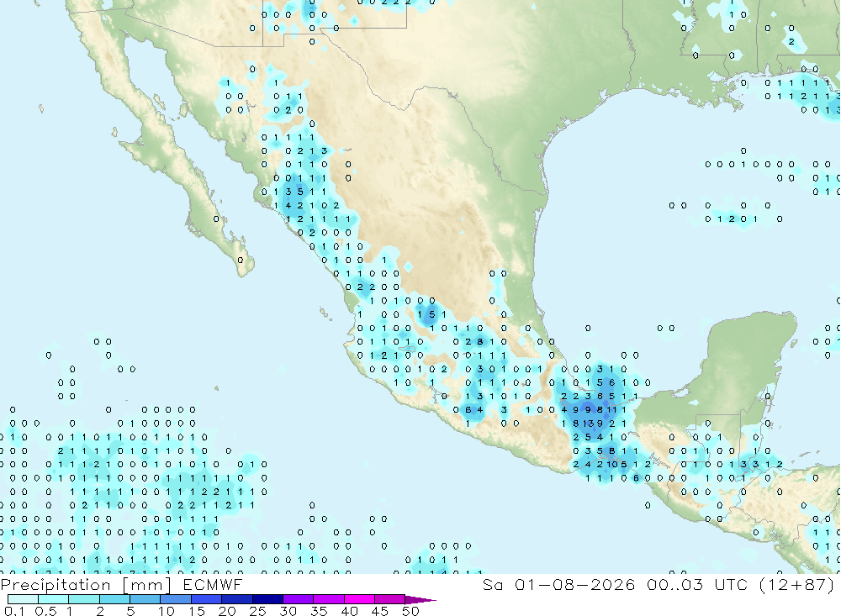Click the "[mm]" unit label
841x616 pixels.
pos(146,585)
